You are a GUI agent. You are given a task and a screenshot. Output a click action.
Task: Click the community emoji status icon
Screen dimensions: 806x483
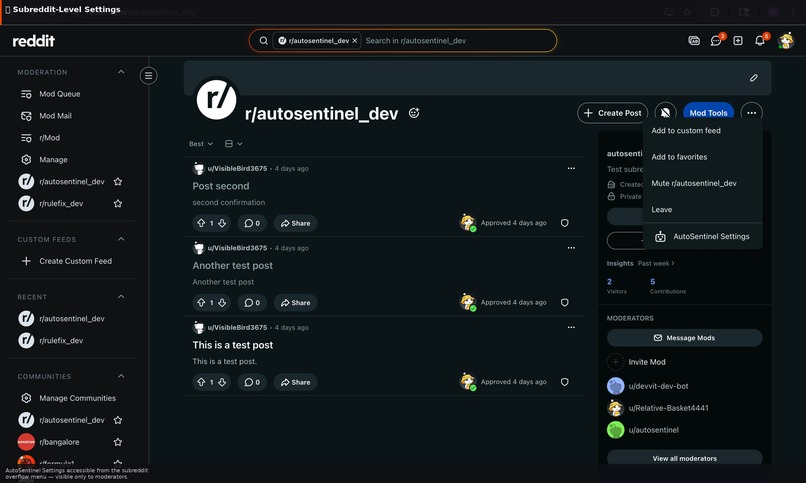tap(414, 113)
